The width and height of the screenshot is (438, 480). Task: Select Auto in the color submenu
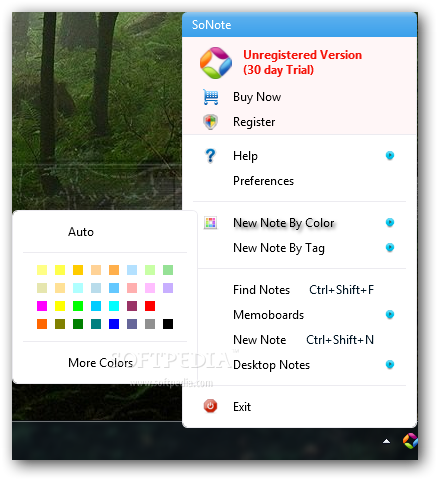(81, 232)
